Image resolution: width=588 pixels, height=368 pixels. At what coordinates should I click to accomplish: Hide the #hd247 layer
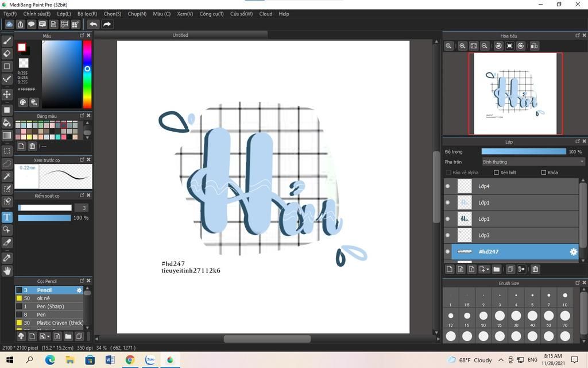coord(448,252)
